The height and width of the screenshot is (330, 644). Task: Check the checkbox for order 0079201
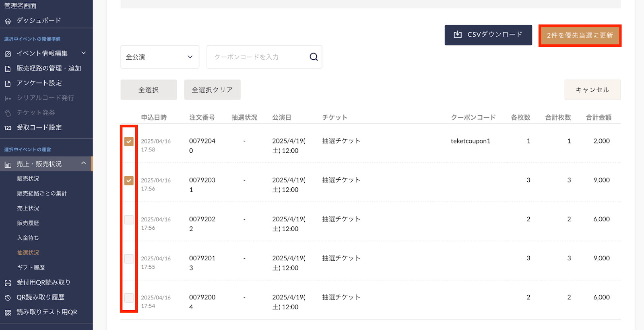pos(129,259)
